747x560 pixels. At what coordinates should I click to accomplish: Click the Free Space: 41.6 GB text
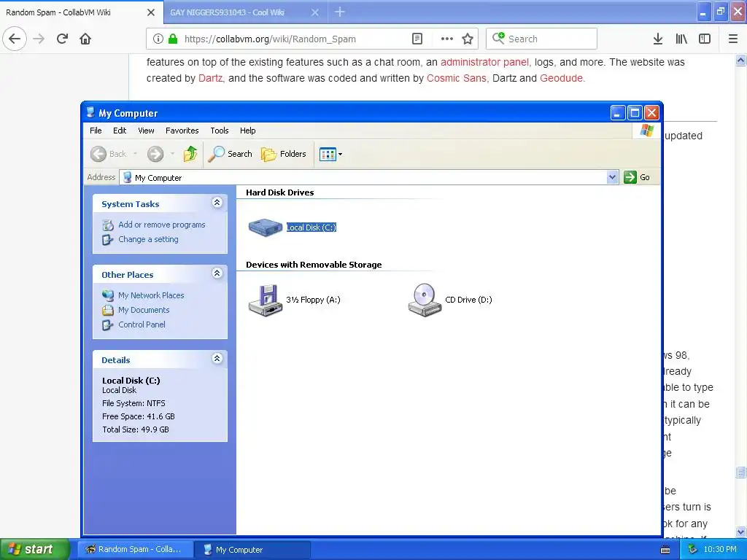pos(138,416)
